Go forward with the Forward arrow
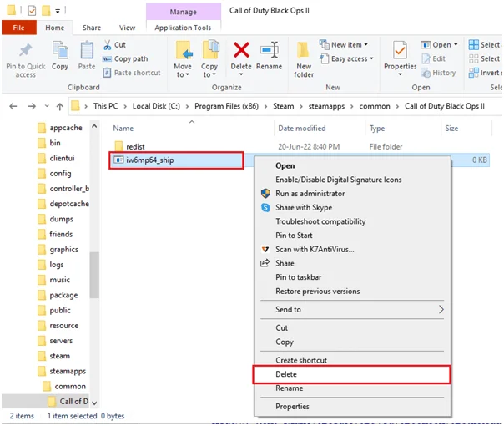 click(32, 106)
